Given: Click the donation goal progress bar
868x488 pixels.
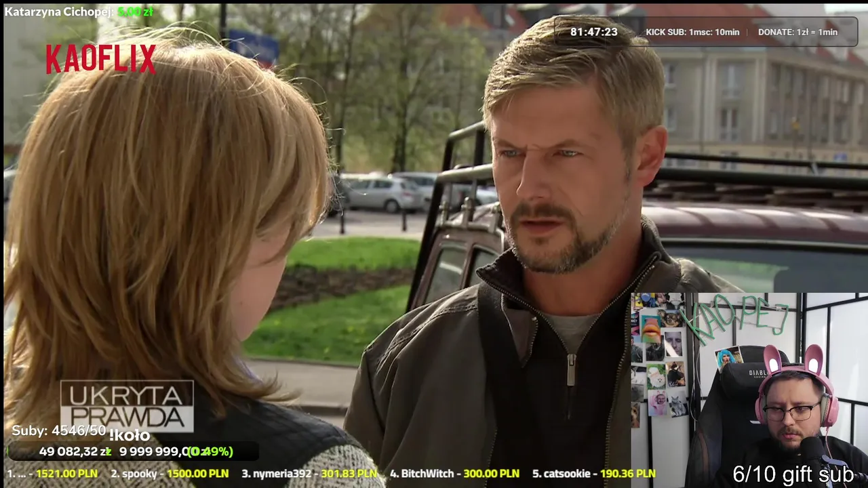Looking at the screenshot, I should (x=132, y=451).
